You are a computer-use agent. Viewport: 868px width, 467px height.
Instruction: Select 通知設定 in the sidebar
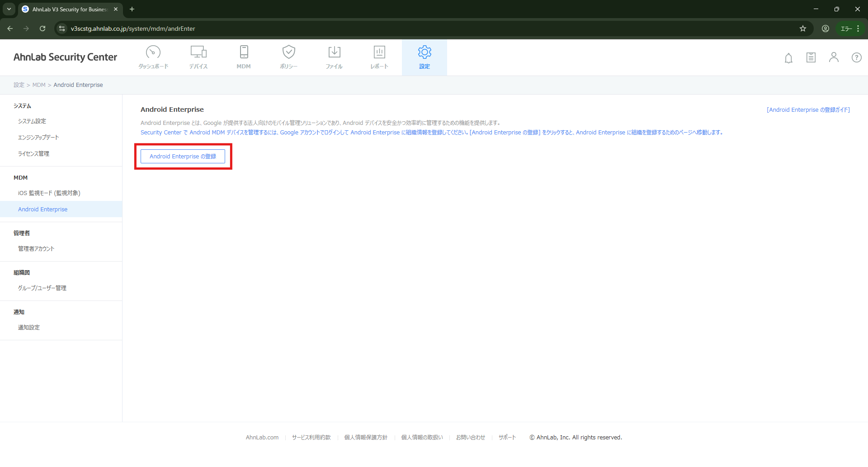pyautogui.click(x=29, y=328)
